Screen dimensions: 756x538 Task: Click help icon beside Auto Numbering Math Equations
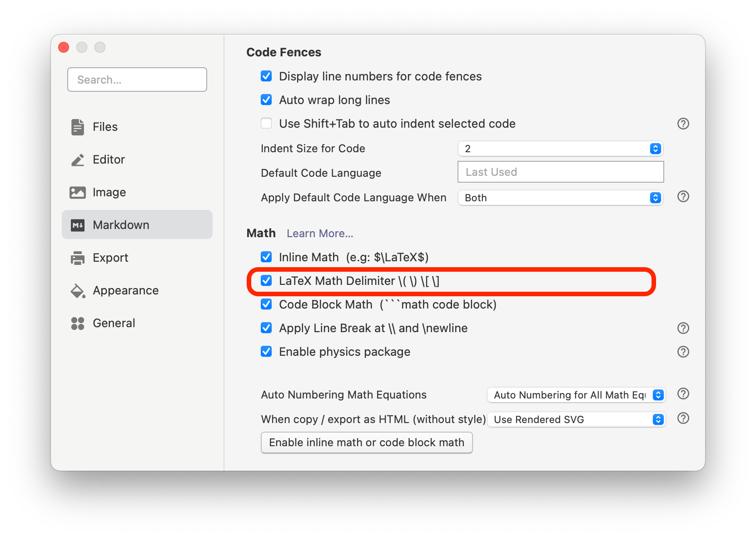pos(683,394)
